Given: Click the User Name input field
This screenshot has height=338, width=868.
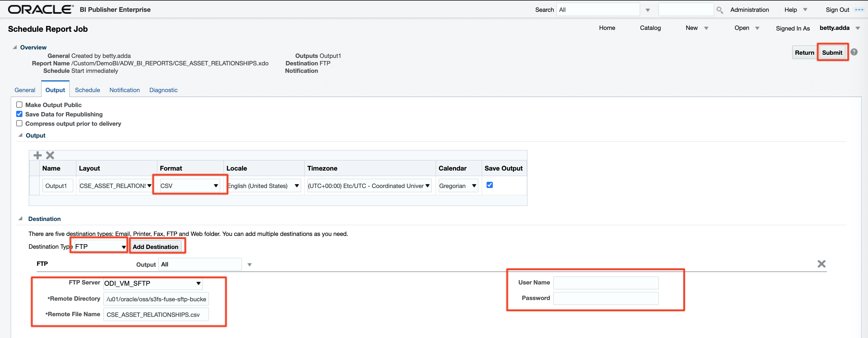Looking at the screenshot, I should (605, 283).
